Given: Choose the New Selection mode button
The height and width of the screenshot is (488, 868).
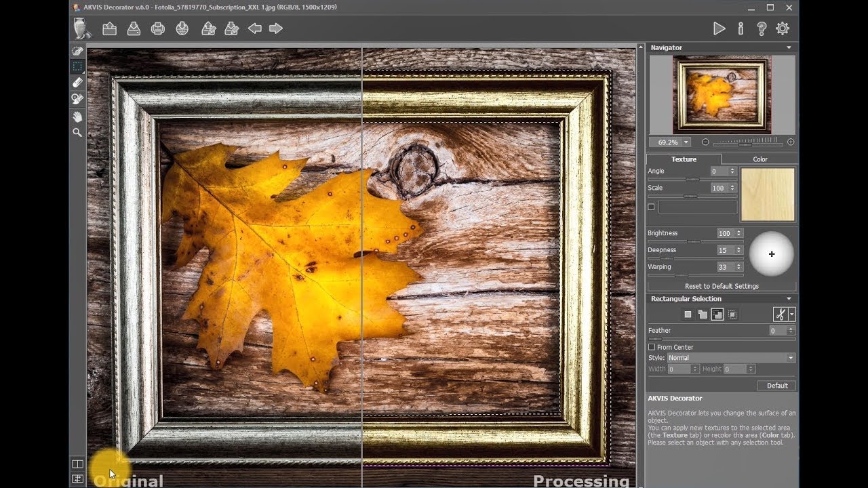Looking at the screenshot, I should pyautogui.click(x=688, y=314).
